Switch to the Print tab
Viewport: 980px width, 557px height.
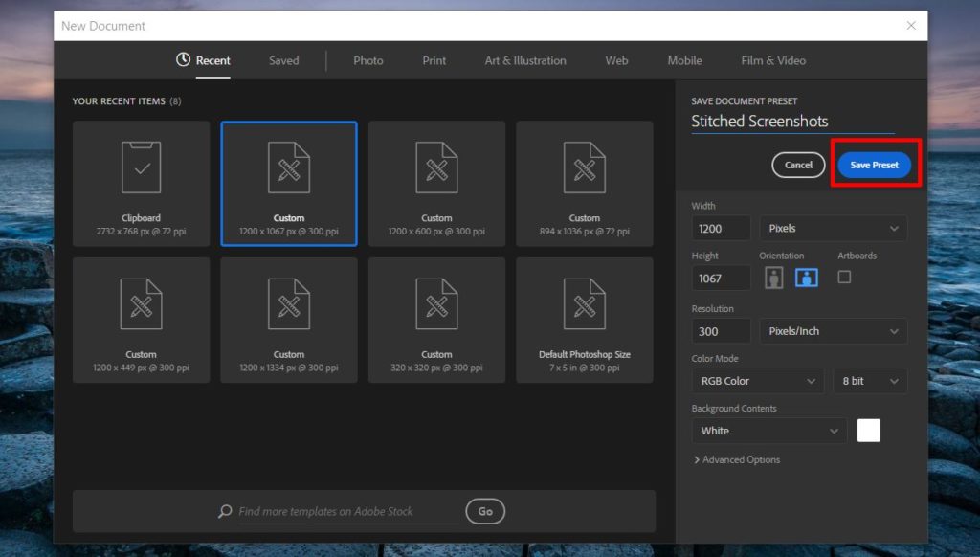434,59
